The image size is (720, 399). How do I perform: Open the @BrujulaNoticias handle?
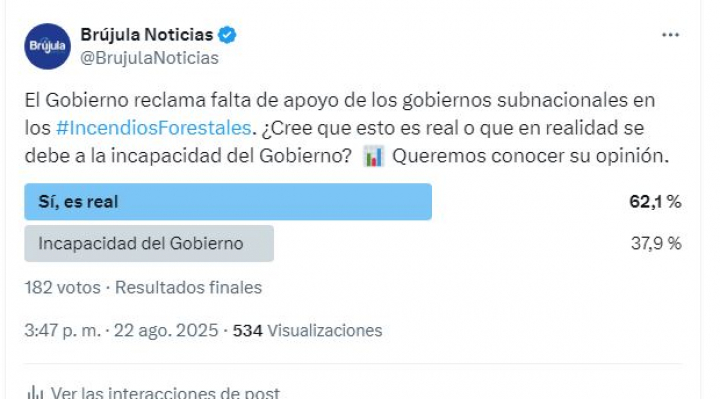click(x=150, y=58)
